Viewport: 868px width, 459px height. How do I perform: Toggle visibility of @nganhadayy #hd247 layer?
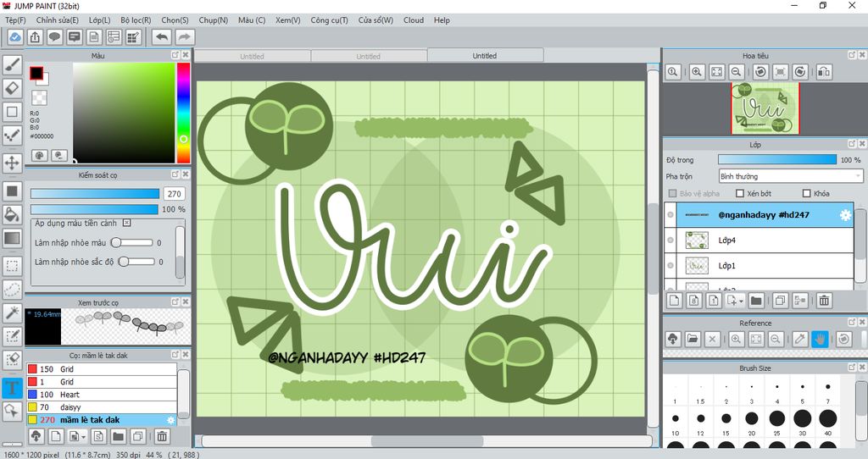[670, 214]
